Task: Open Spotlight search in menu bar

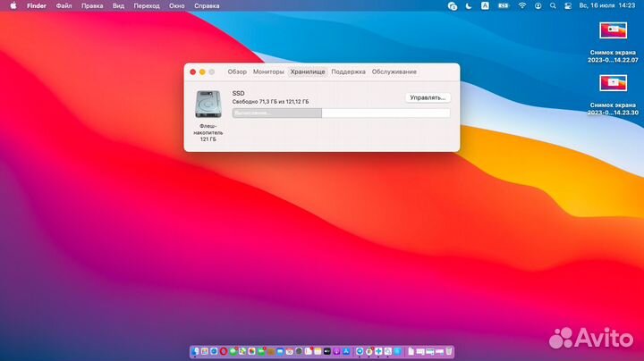Action: (553, 5)
